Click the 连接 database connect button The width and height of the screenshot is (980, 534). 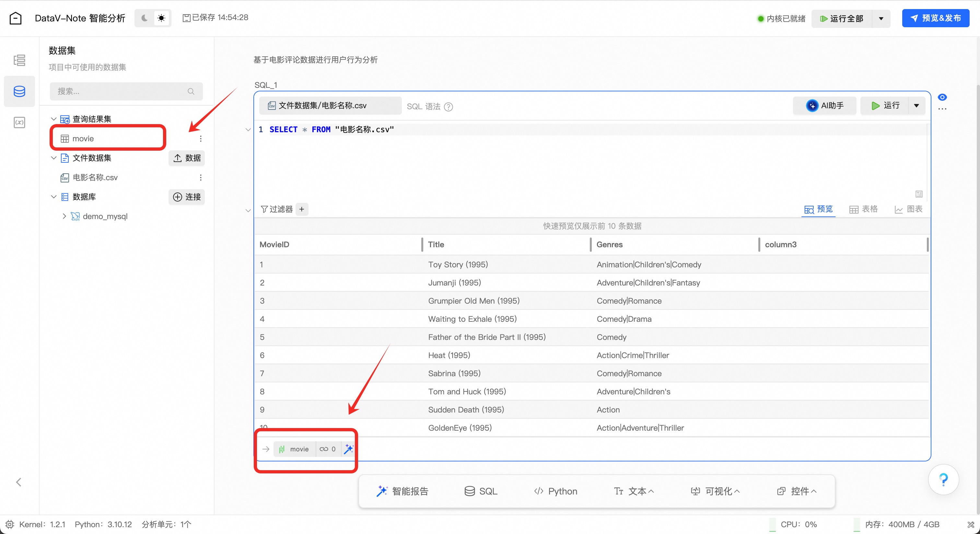[x=186, y=197]
